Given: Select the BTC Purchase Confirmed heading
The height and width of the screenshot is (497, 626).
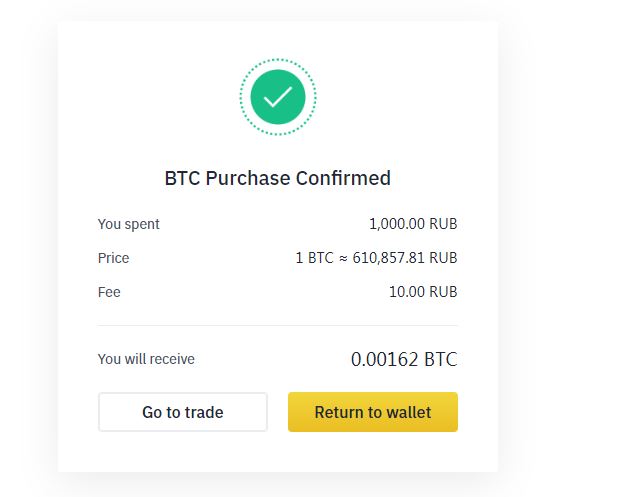Looking at the screenshot, I should [278, 178].
